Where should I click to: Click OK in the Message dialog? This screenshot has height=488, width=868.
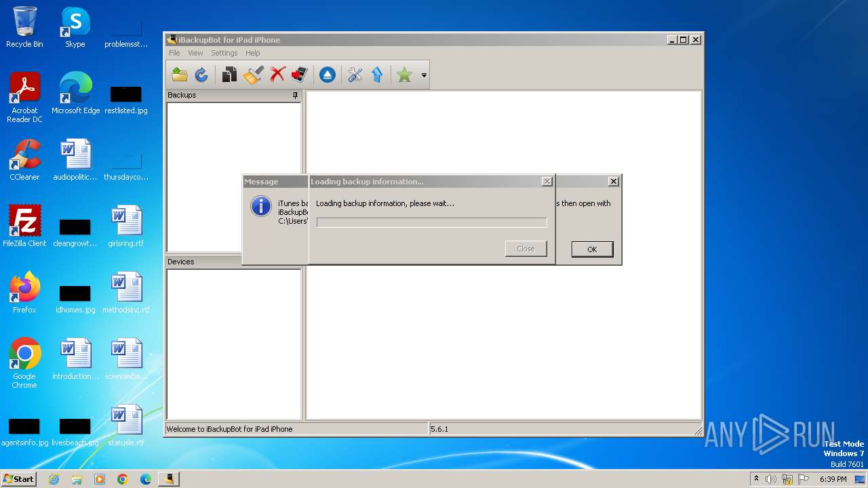point(592,249)
